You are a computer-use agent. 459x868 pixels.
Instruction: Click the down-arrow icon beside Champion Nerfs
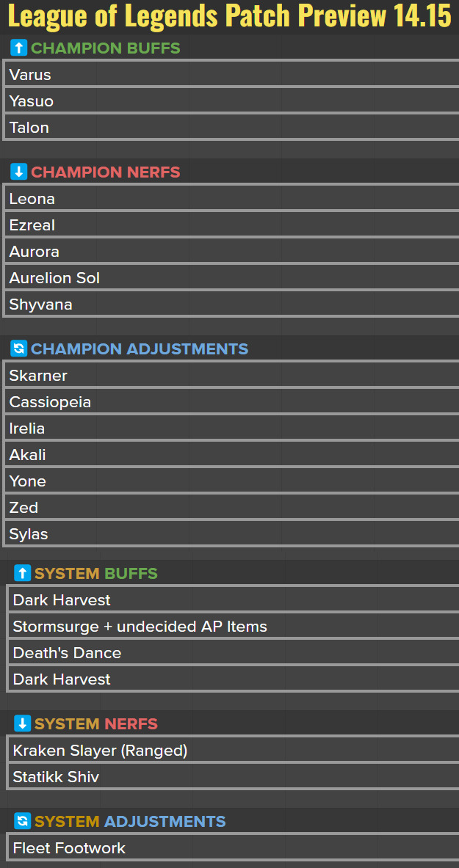[x=19, y=172]
